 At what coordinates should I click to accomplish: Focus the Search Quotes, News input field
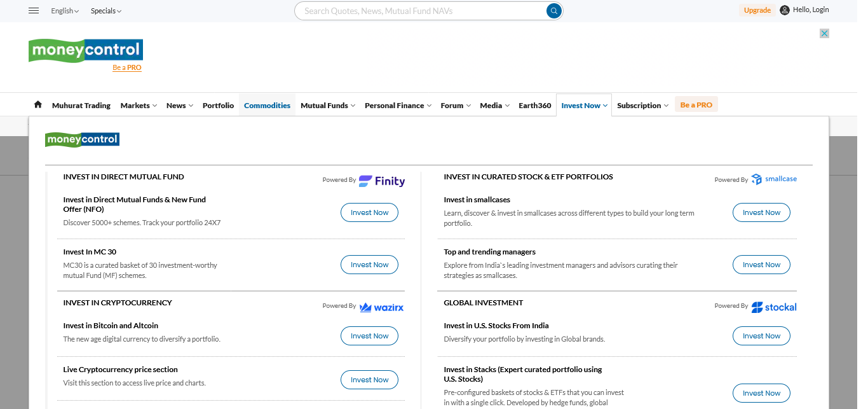[419, 11]
